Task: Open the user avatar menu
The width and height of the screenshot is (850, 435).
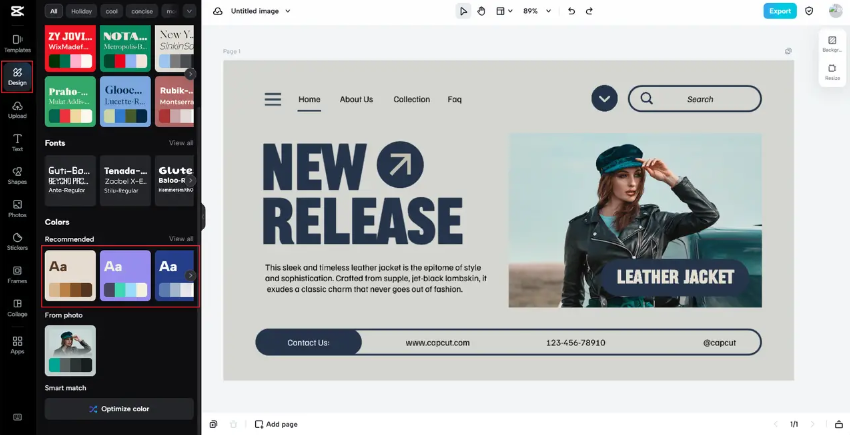Action: coord(835,11)
